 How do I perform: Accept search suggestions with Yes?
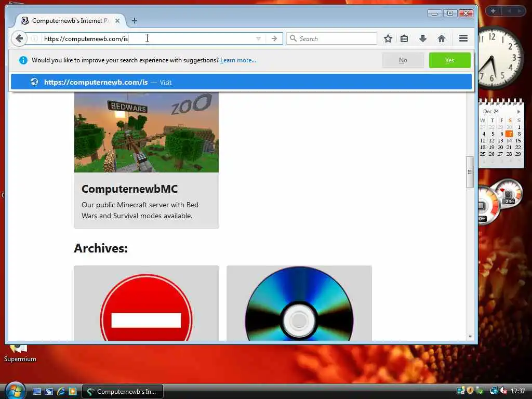449,60
